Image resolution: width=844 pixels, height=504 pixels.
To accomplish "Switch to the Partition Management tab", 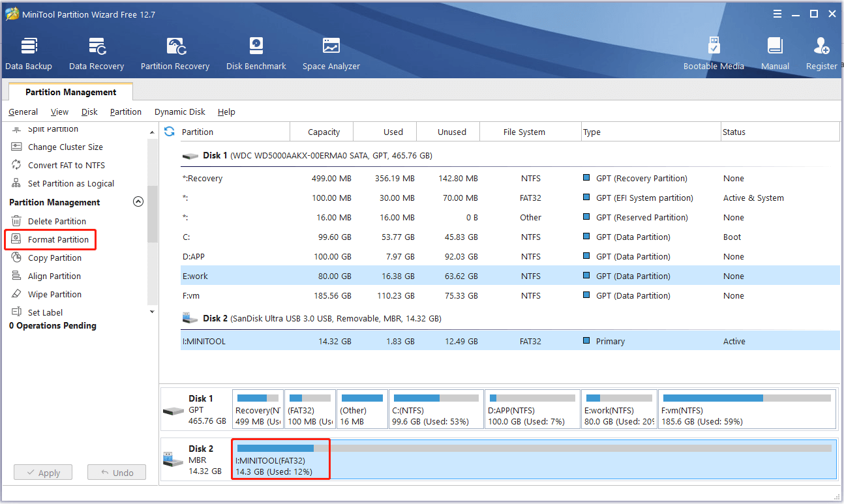I will (x=71, y=92).
